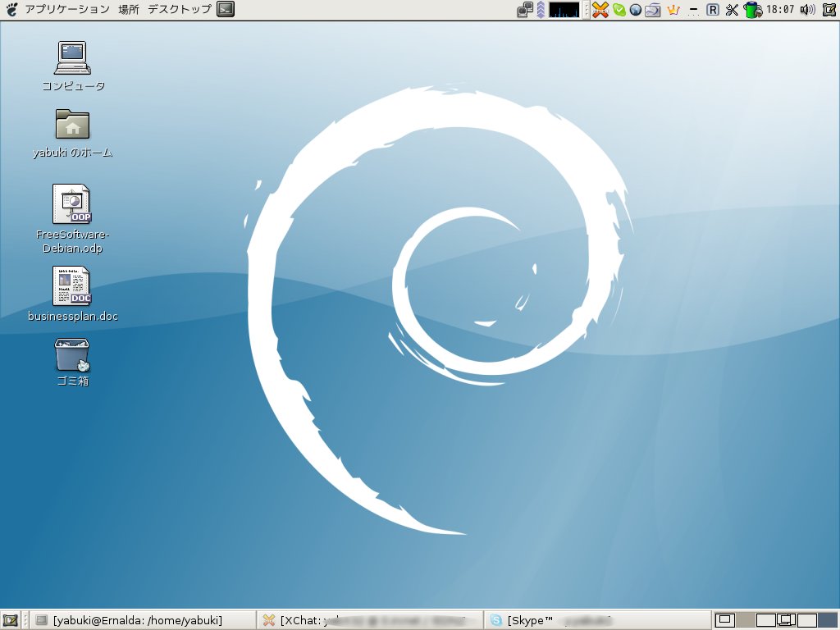
Task: Switch to the third workspace in pager
Action: coord(765,620)
